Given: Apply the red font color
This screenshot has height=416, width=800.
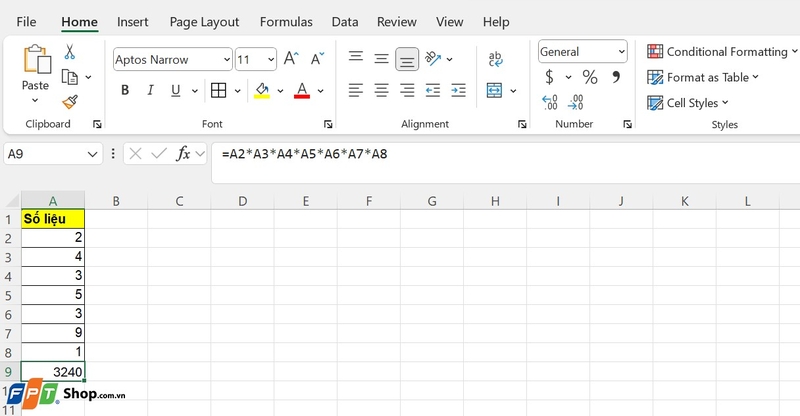Looking at the screenshot, I should 302,90.
